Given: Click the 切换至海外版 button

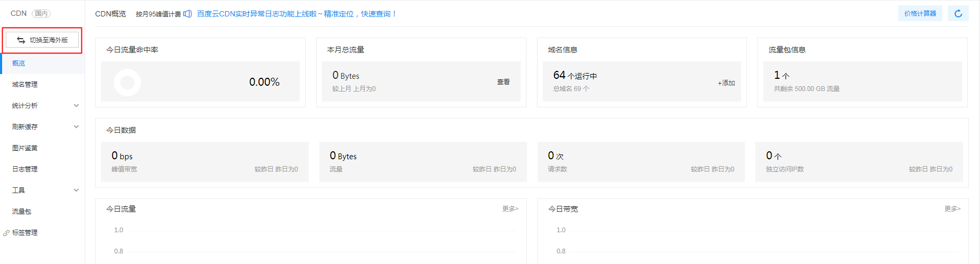Looking at the screenshot, I should click(42, 40).
